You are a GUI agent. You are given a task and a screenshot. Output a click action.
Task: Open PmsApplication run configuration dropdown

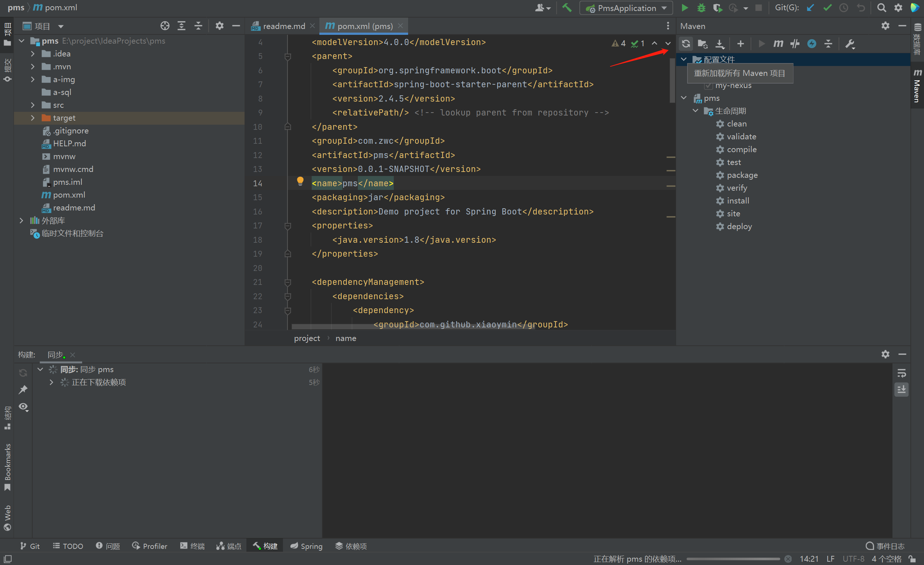click(626, 8)
